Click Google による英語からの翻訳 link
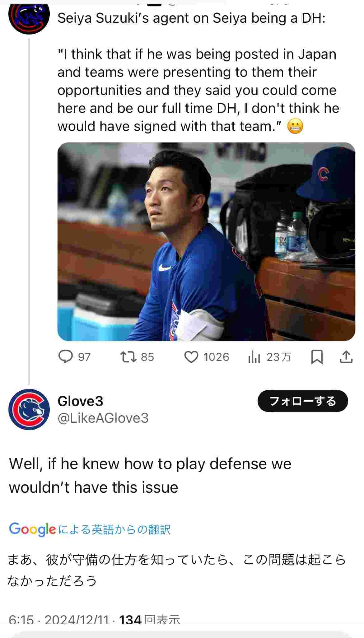This screenshot has width=364, height=638. pos(90,529)
